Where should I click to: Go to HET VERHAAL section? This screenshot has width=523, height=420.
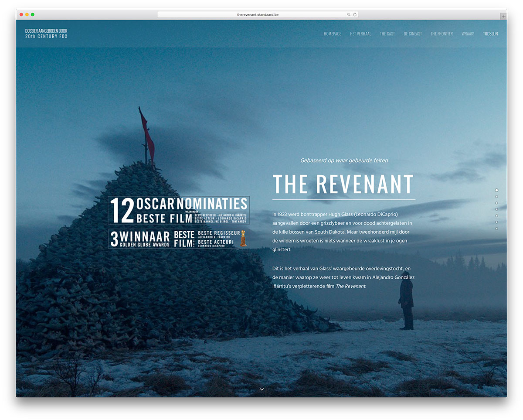coord(360,34)
